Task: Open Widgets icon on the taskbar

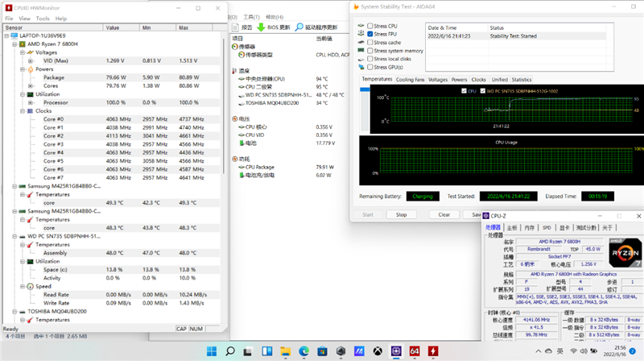Action: [x=267, y=351]
